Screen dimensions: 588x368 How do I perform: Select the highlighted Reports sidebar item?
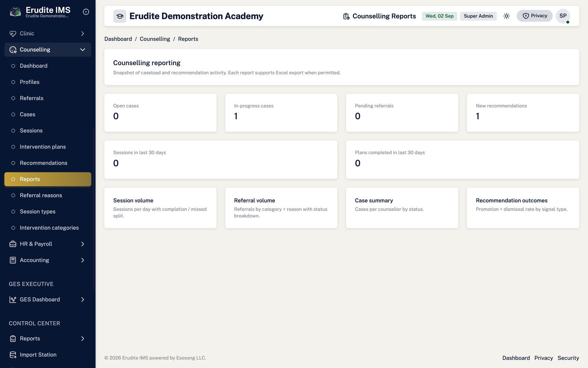(48, 179)
